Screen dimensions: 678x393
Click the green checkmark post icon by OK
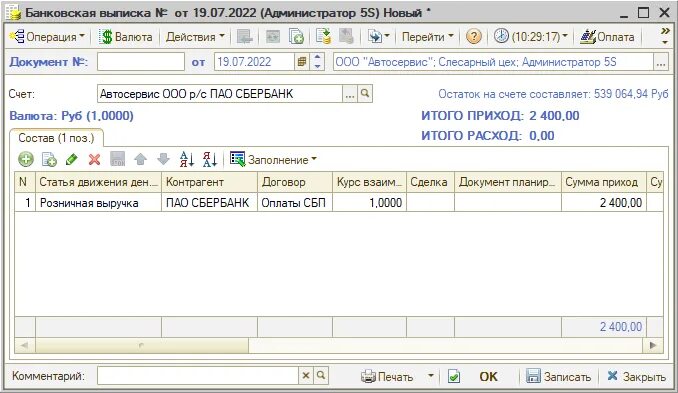click(454, 377)
